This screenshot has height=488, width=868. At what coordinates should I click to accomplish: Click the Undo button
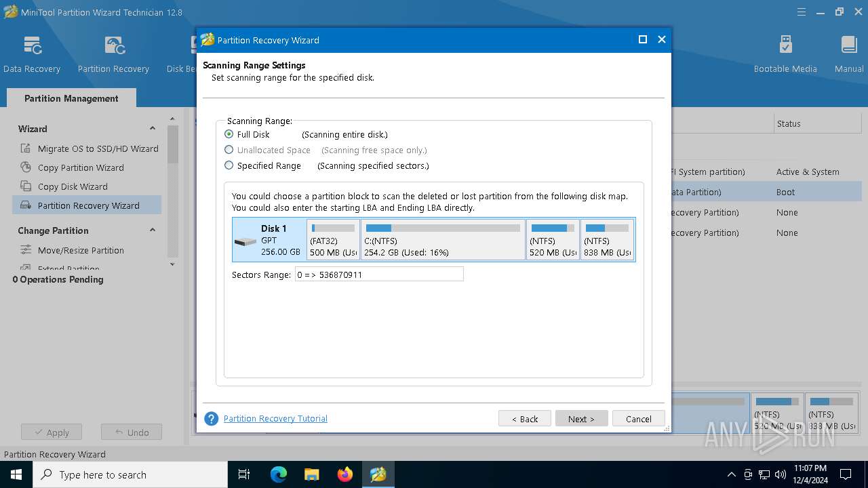coord(132,432)
